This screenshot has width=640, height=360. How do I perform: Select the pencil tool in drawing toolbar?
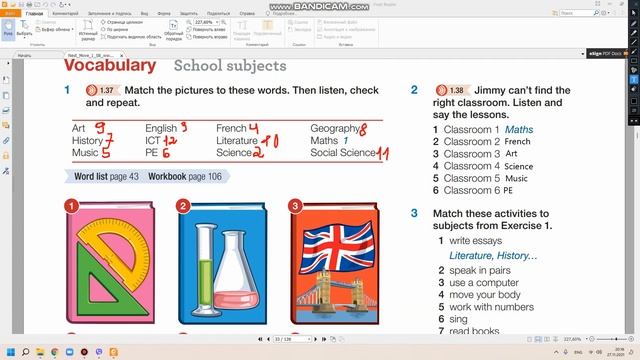[634, 23]
